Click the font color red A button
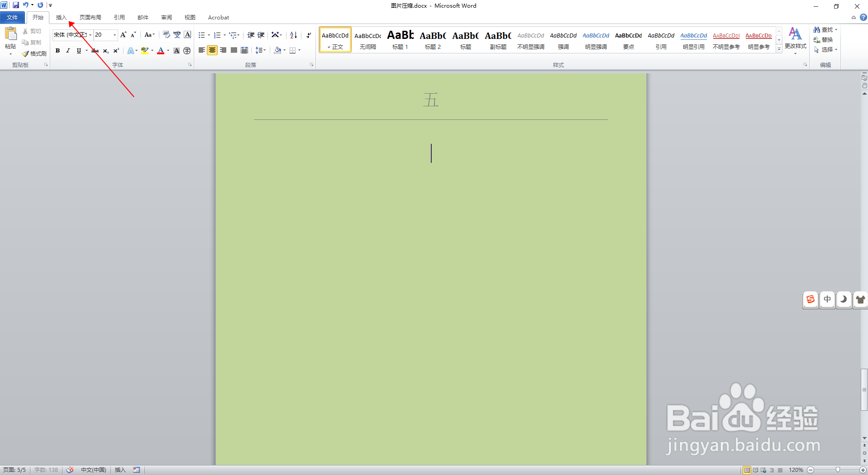Screen dimensions: 868x475 pyautogui.click(x=161, y=51)
